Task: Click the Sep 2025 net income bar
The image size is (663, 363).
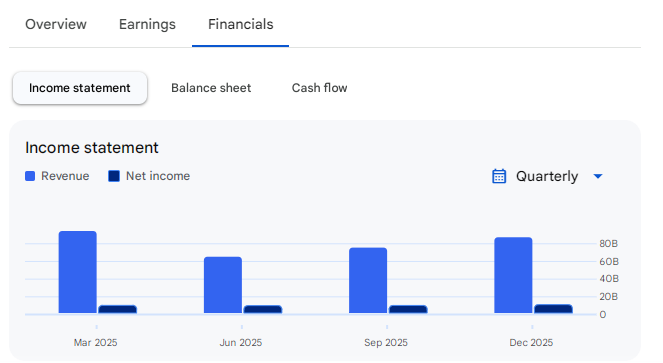Action: click(x=408, y=309)
